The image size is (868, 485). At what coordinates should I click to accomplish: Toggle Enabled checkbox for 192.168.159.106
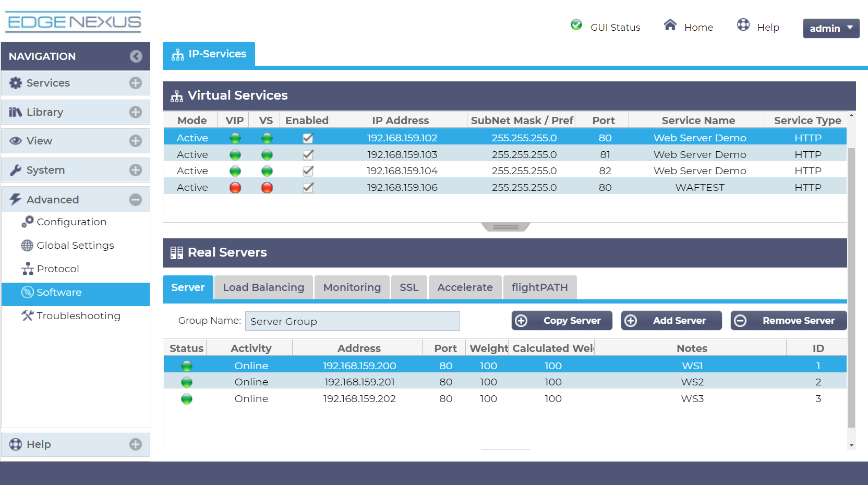pos(308,188)
